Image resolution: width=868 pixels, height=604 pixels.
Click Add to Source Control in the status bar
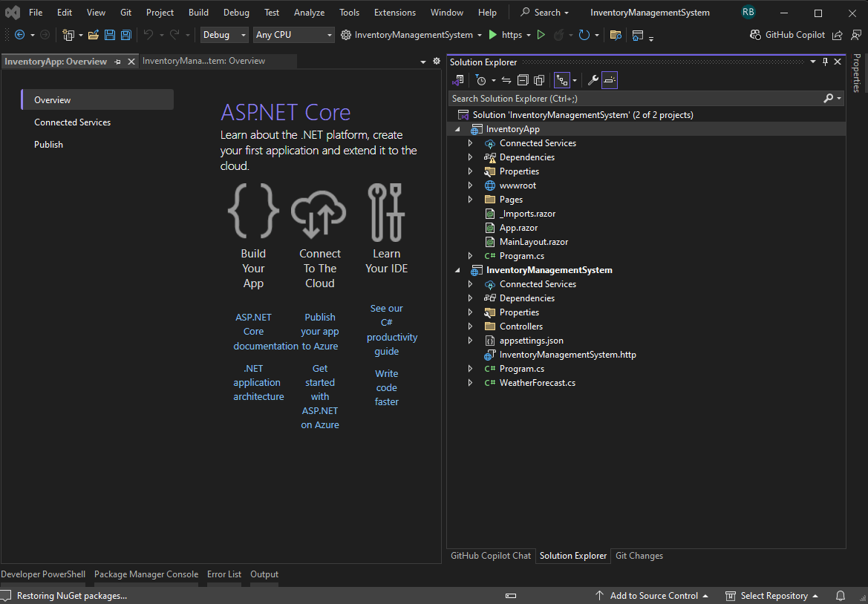(652, 595)
